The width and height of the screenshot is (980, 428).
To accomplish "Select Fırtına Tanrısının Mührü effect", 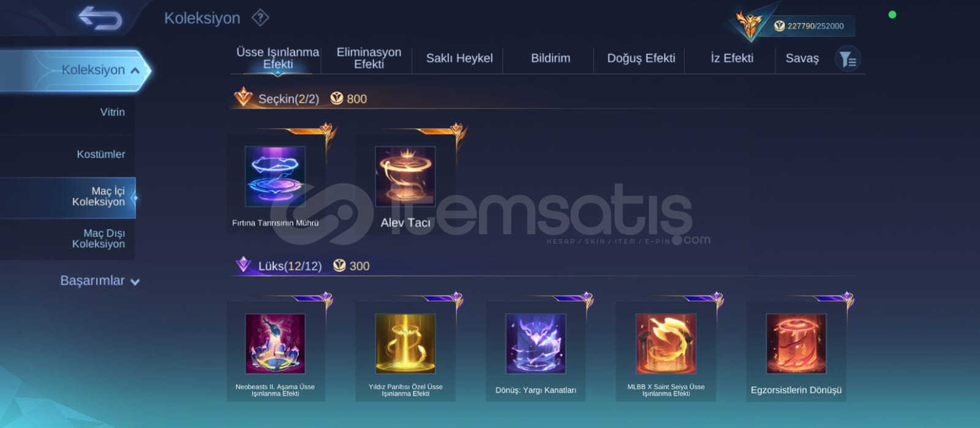I will pos(276,182).
